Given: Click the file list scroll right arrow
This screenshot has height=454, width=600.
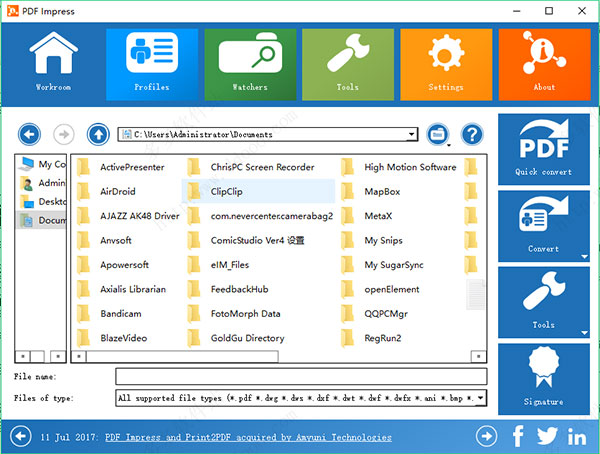Looking at the screenshot, I should pos(478,357).
